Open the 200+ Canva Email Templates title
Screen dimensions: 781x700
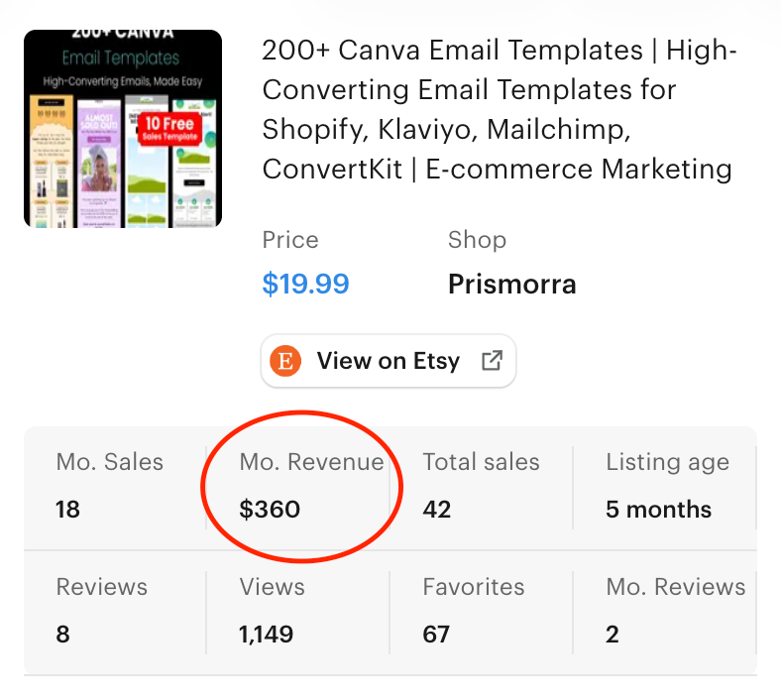pos(500,109)
